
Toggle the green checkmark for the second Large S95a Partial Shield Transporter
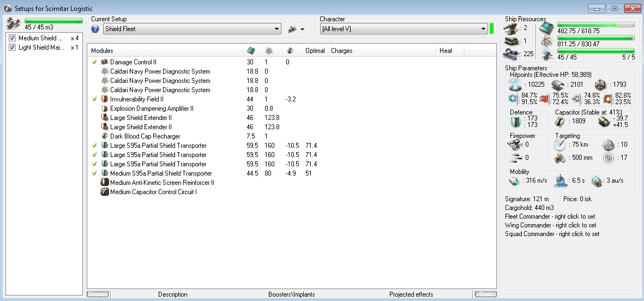pyautogui.click(x=94, y=155)
